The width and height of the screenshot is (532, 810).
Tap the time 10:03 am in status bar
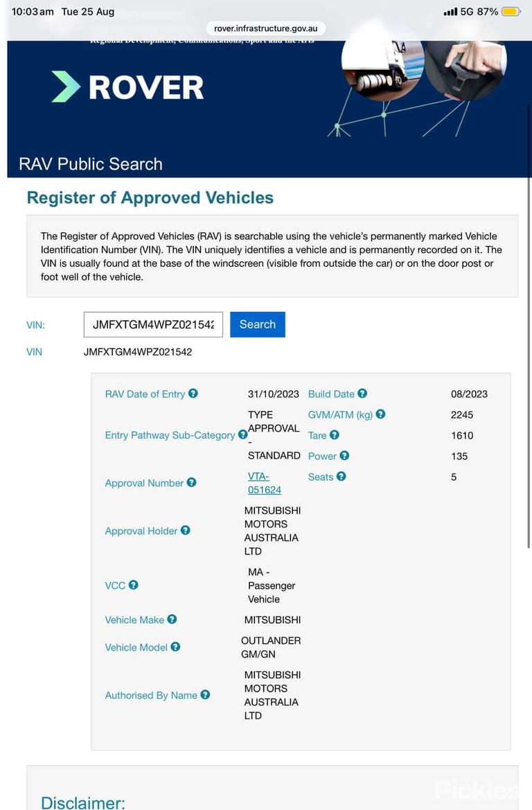coord(33,11)
